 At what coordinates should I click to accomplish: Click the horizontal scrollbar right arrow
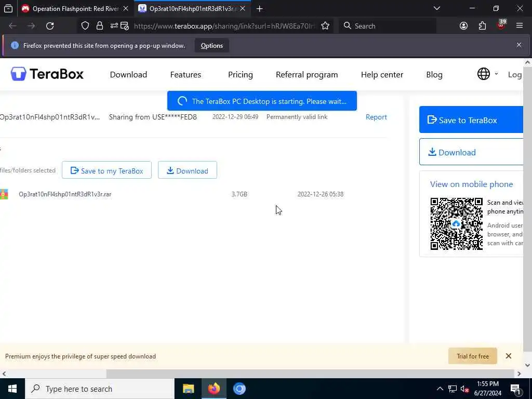click(519, 374)
